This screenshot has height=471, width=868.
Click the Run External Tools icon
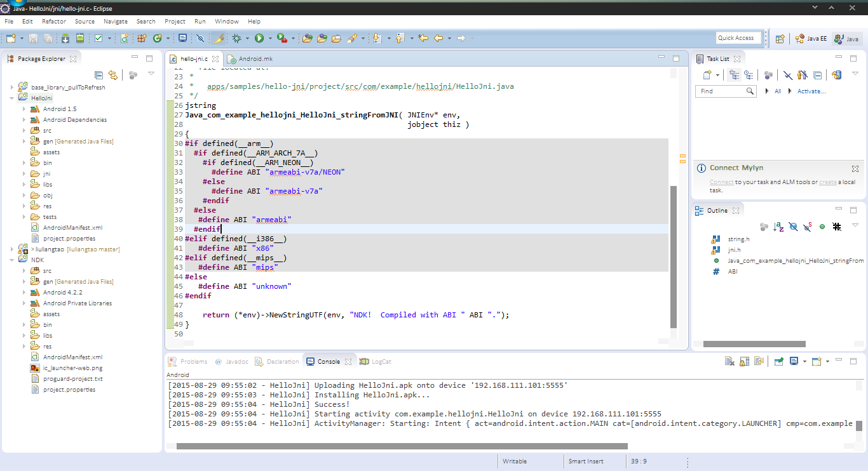[281, 38]
